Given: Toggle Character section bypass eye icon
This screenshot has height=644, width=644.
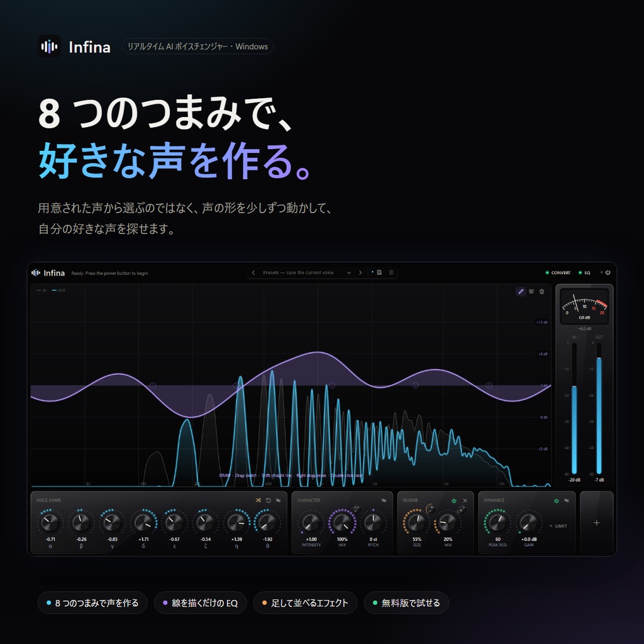Looking at the screenshot, I should point(384,500).
